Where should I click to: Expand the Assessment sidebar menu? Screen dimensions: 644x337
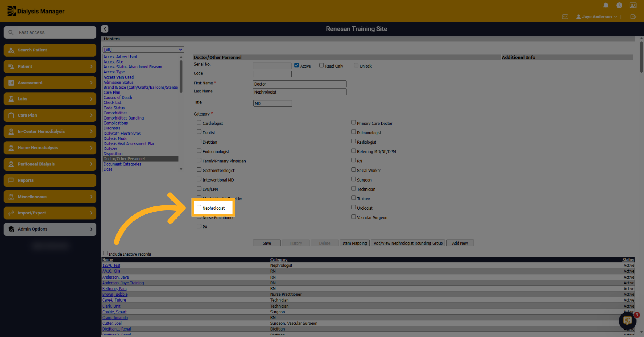click(50, 83)
